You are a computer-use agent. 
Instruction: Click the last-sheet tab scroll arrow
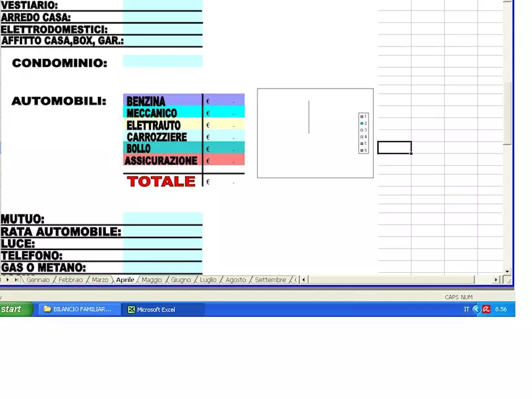(16, 280)
